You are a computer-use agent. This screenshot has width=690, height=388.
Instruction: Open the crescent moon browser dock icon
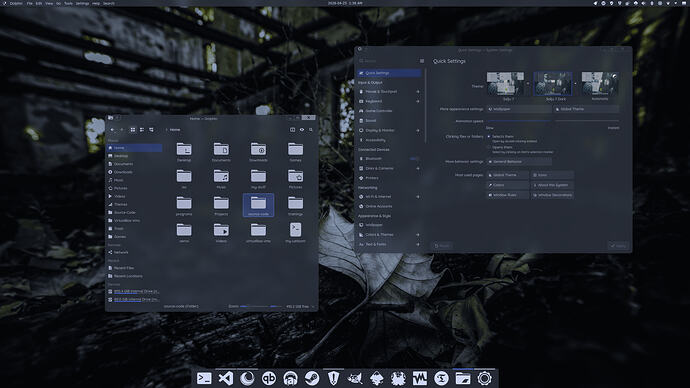pos(247,378)
